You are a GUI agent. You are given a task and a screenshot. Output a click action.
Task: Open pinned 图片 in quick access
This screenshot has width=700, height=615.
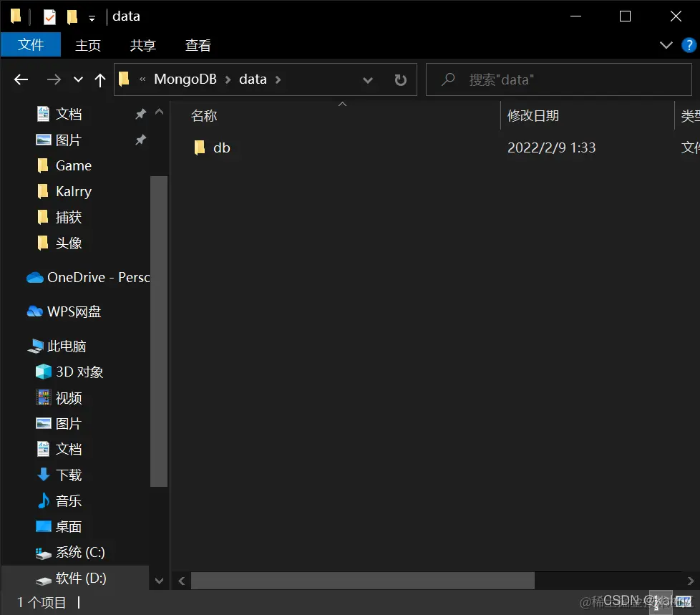click(x=68, y=140)
